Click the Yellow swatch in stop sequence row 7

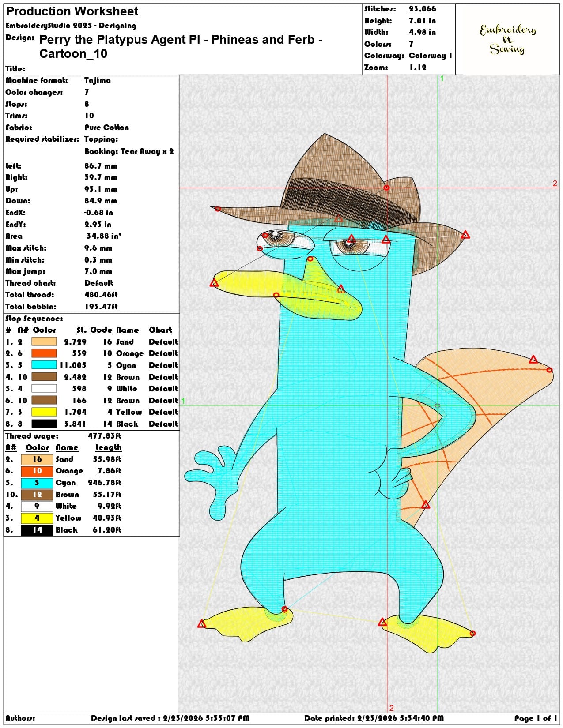coord(44,412)
